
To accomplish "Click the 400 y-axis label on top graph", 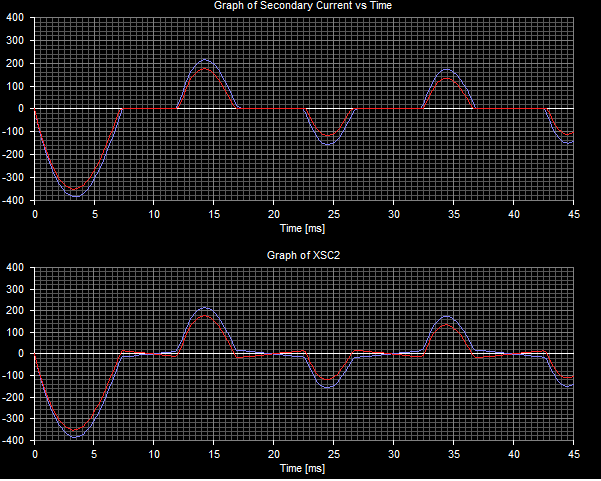I will point(17,16).
